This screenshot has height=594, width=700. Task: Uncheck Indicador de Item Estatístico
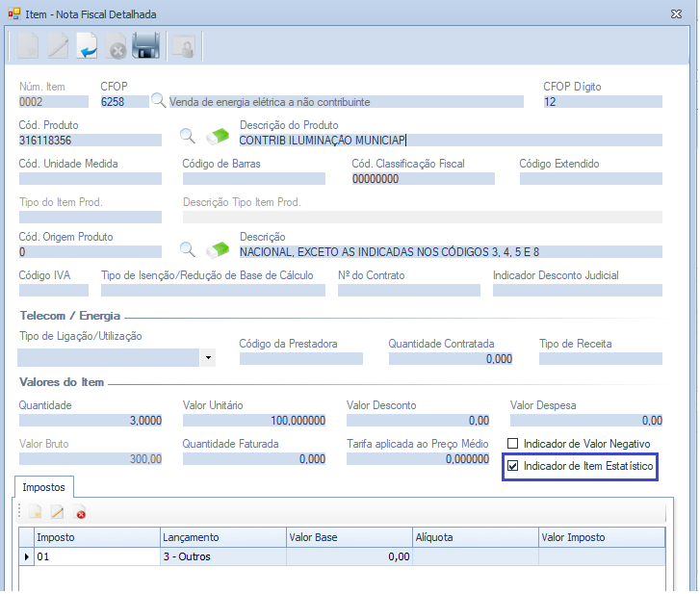(513, 467)
